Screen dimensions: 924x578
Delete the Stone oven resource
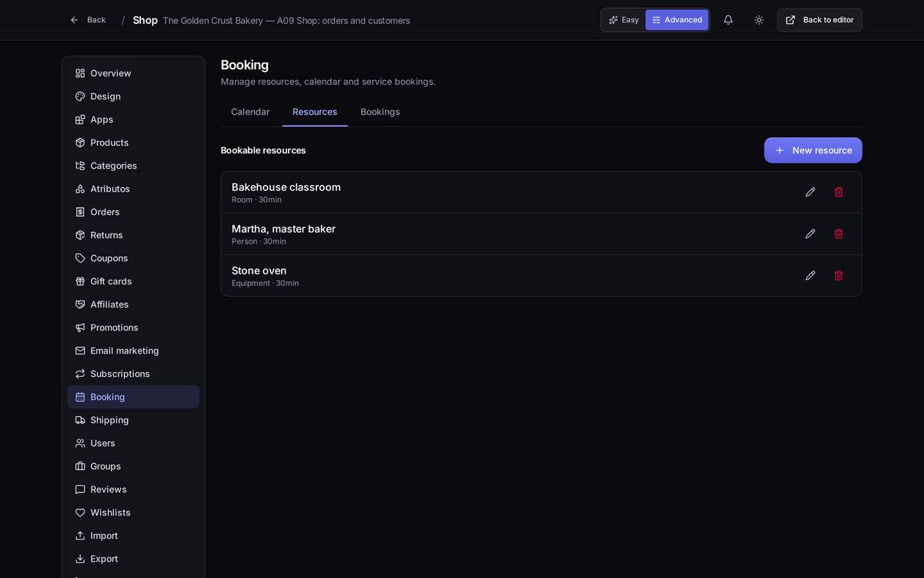coord(839,275)
